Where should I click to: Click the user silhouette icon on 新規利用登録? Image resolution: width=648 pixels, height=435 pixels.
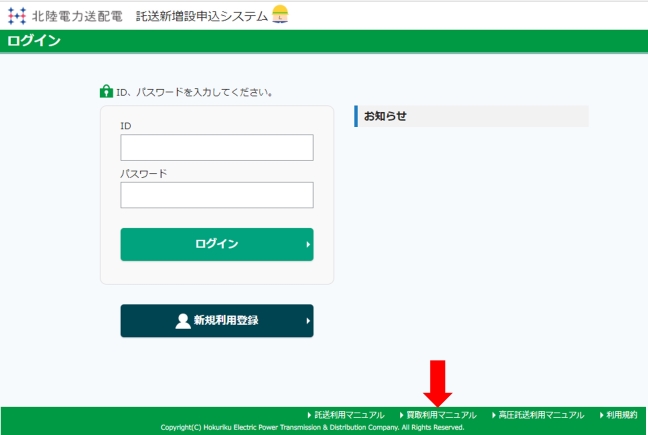(183, 321)
